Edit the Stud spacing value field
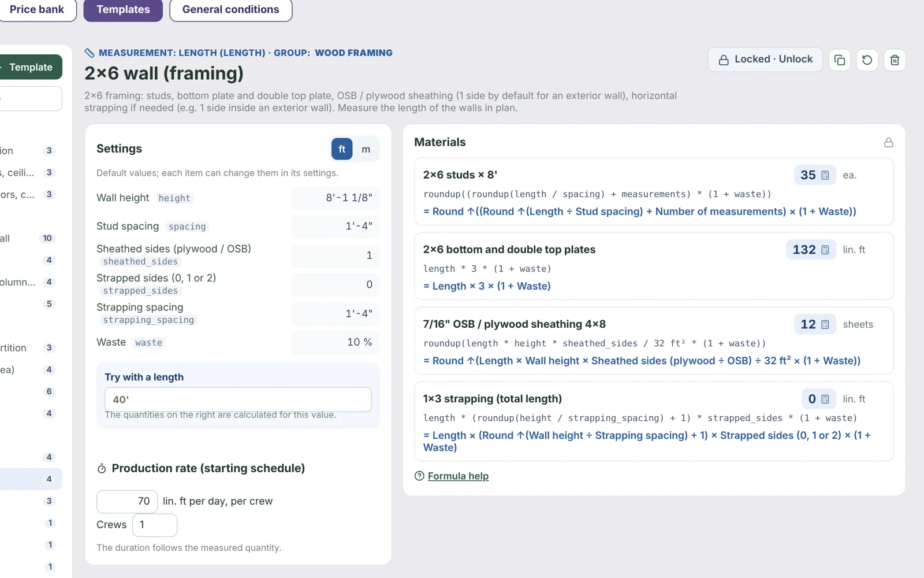Viewport: 924px width, 578px height. [x=336, y=226]
